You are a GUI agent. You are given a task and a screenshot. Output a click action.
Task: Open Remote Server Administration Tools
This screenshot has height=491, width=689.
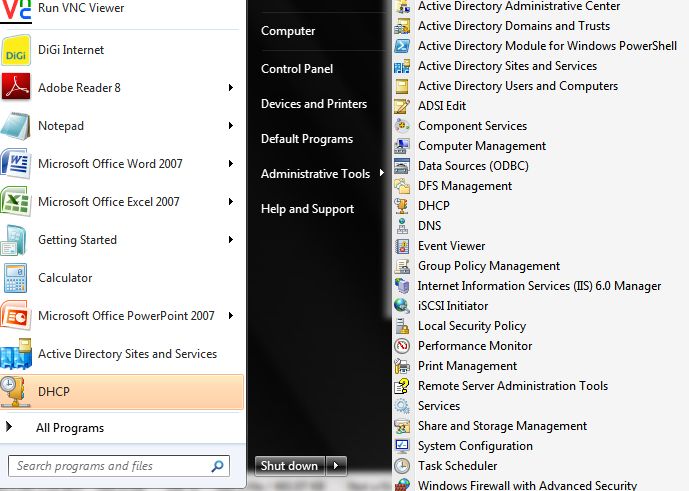(513, 386)
